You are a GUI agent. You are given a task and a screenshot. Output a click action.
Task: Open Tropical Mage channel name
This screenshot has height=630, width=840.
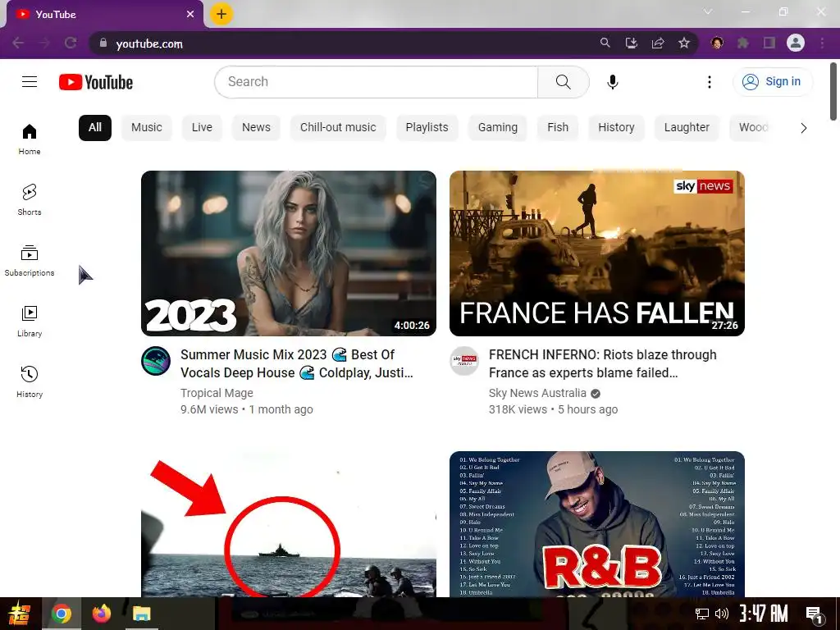[217, 393]
